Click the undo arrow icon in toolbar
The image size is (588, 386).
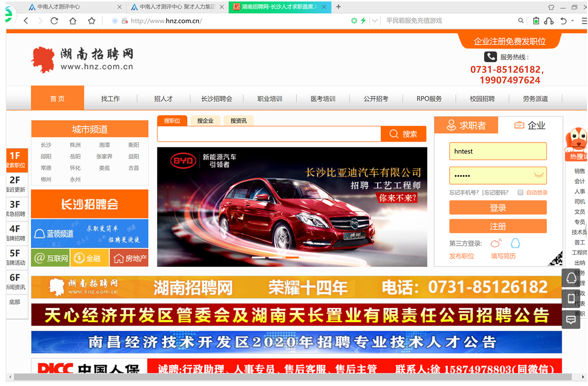tap(563, 21)
